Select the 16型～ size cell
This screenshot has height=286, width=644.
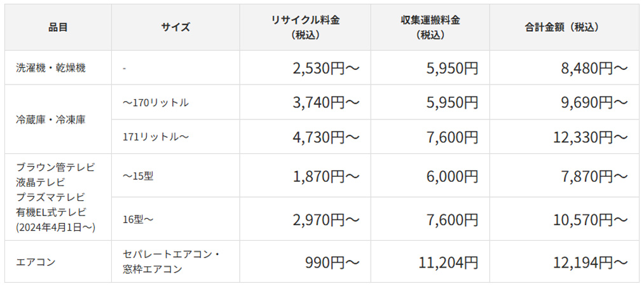tap(138, 219)
